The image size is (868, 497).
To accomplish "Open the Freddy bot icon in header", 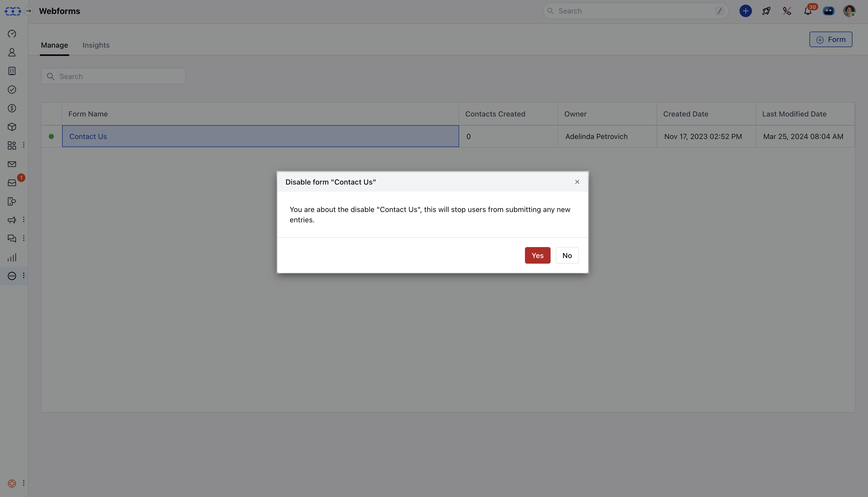I will (x=828, y=11).
